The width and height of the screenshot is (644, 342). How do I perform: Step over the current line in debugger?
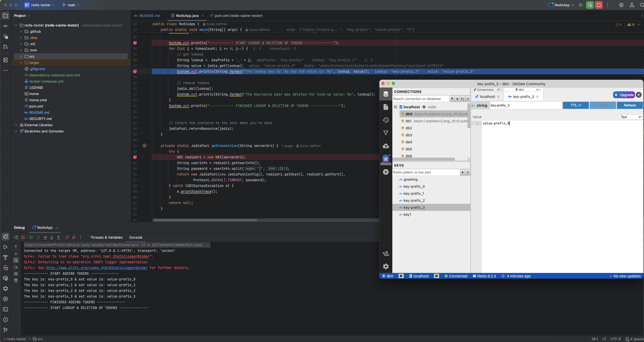[x=45, y=237]
